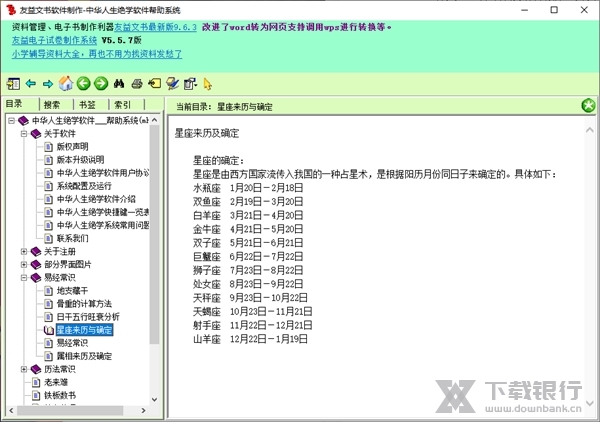Select 系统配置及运行 topic
600x422 pixels.
click(84, 186)
